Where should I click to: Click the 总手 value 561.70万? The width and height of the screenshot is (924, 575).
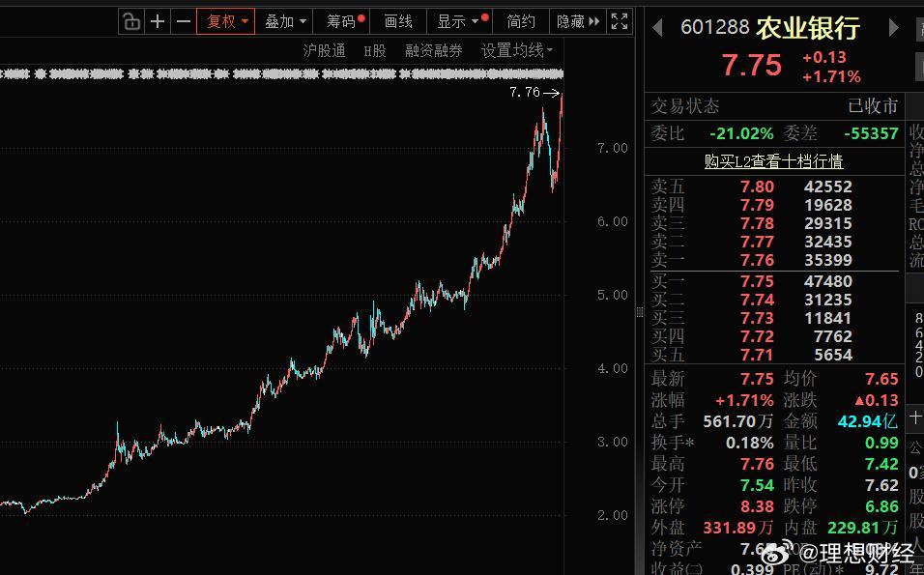click(738, 421)
